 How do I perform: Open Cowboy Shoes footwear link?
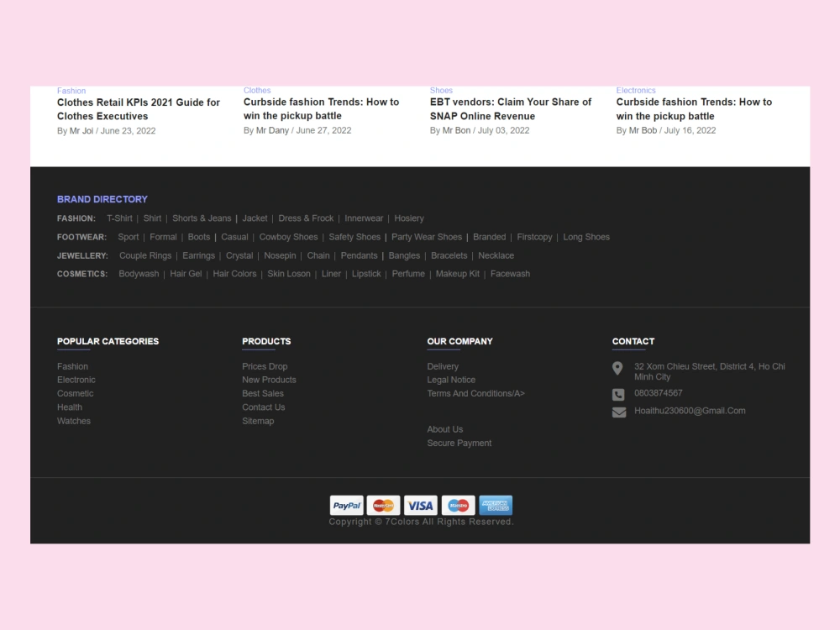pyautogui.click(x=288, y=237)
